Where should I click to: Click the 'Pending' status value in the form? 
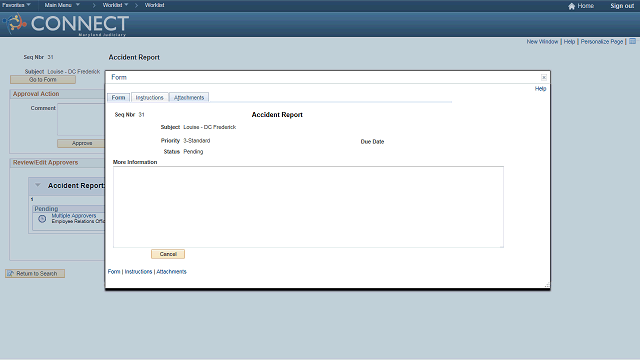(193, 151)
